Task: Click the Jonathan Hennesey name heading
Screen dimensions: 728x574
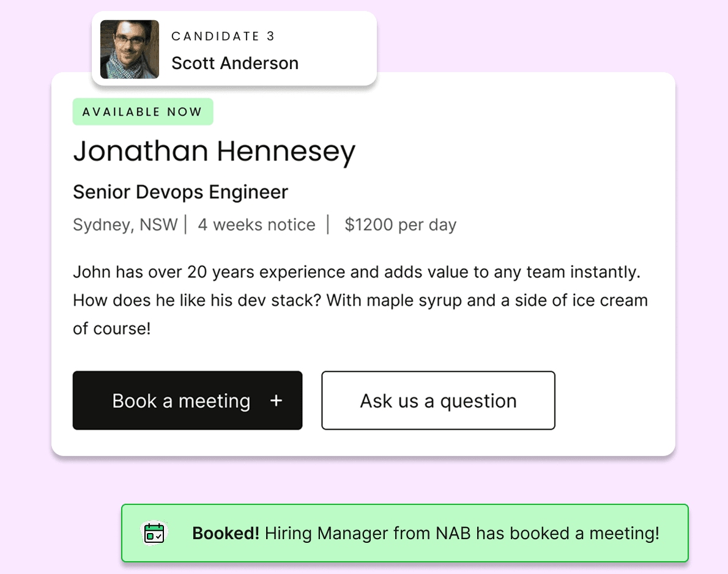Action: [x=214, y=151]
